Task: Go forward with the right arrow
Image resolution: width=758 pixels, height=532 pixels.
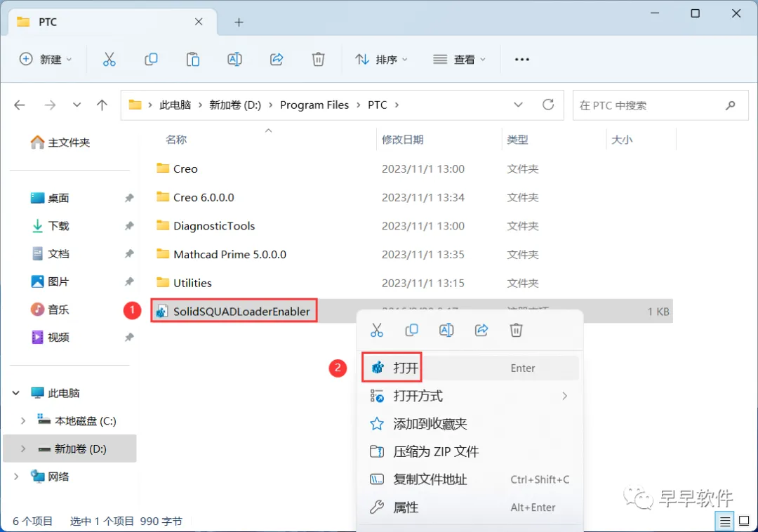Action: click(x=51, y=105)
